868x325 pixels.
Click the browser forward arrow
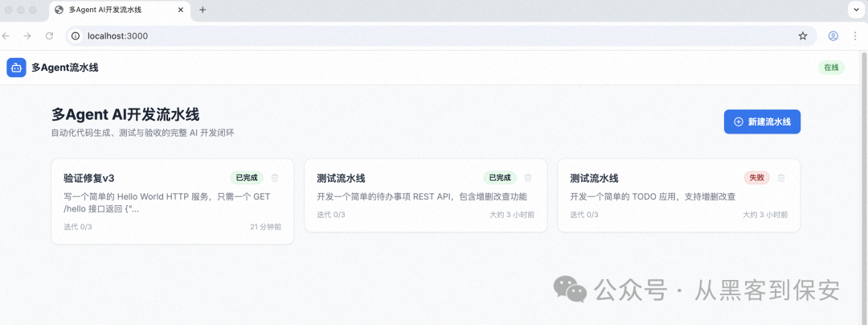(27, 36)
